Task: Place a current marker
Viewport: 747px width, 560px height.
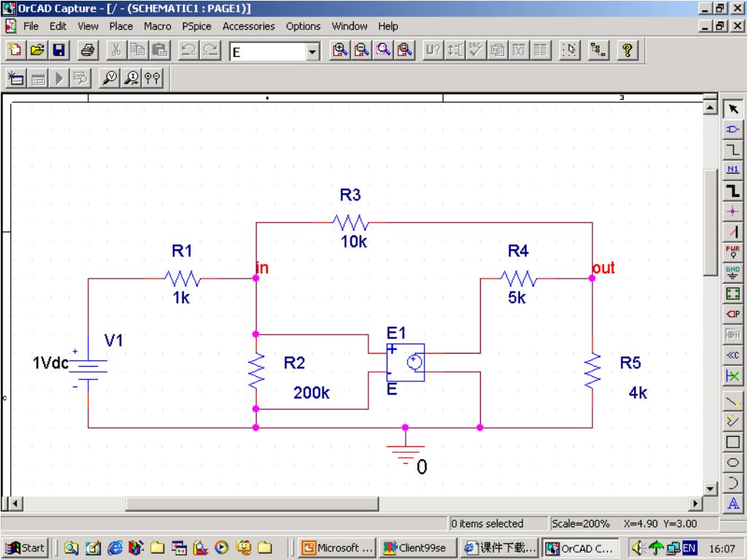Action: click(131, 78)
